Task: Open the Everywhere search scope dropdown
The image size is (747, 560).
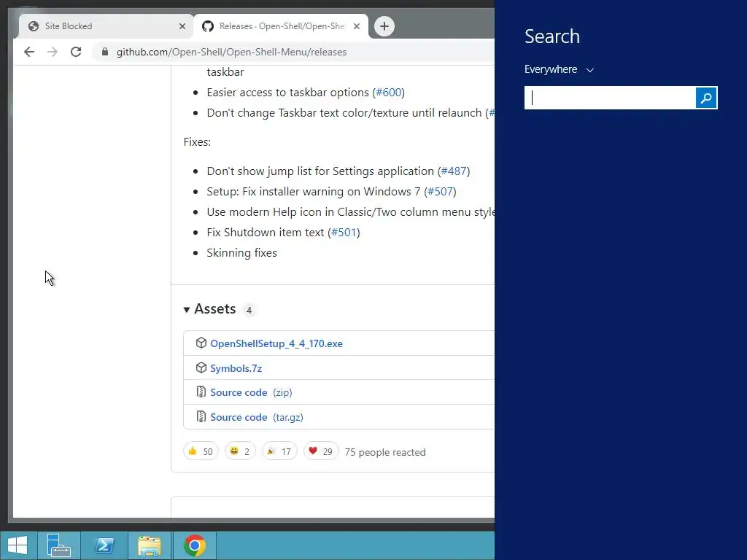Action: 559,69
